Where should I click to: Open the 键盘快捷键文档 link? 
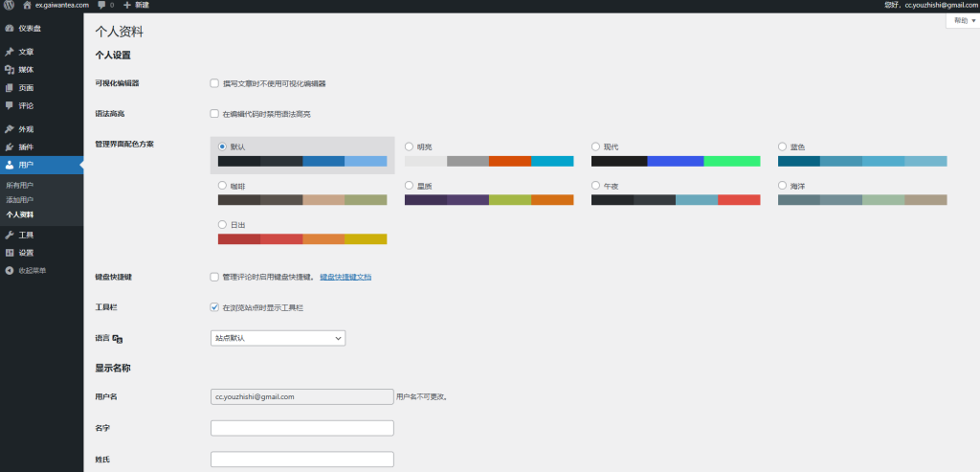pos(345,277)
